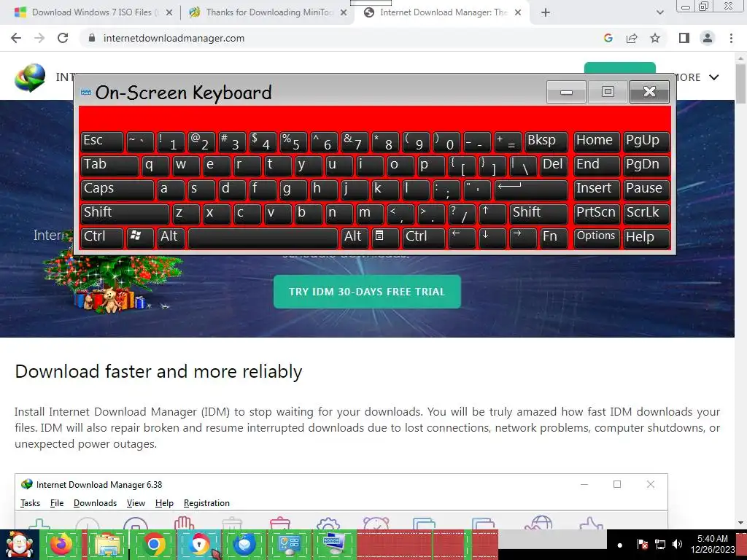Close the Download Windows 7 ISO tab
The width and height of the screenshot is (747, 560).
point(169,13)
